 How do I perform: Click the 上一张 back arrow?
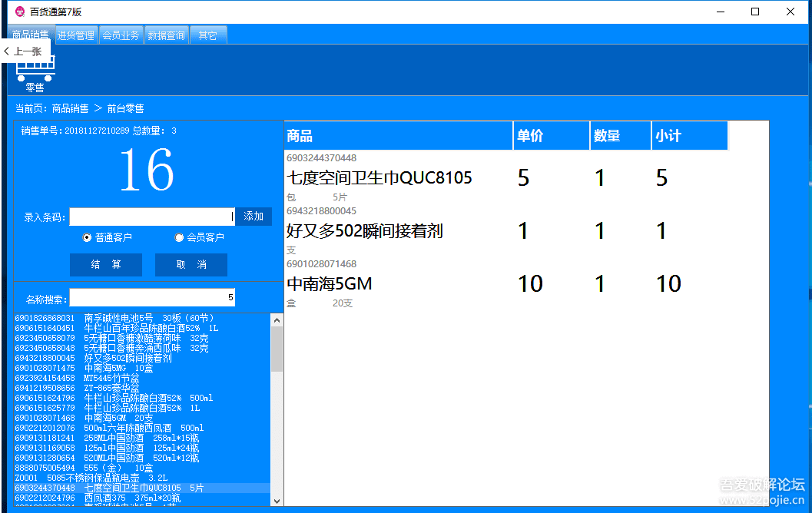click(x=25, y=51)
